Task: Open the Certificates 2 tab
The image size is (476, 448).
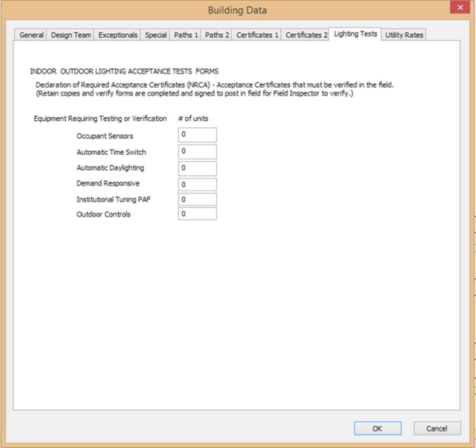Action: [x=306, y=36]
